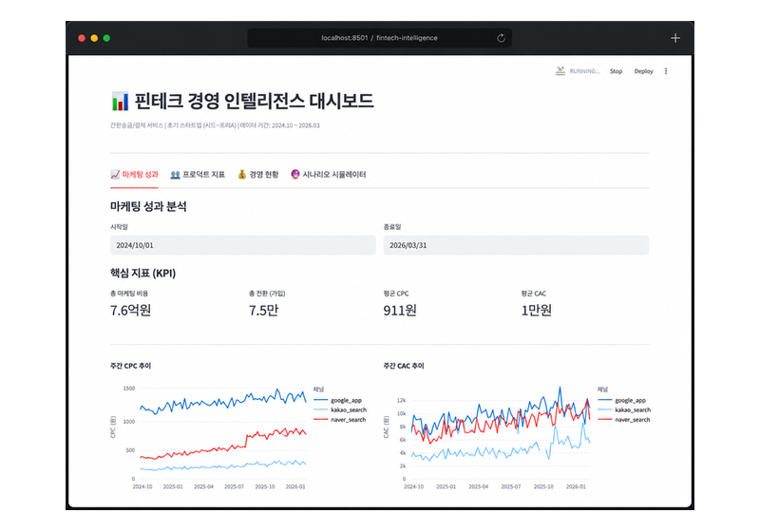Click the green maximize window dot
760x532 pixels.
pos(106,38)
